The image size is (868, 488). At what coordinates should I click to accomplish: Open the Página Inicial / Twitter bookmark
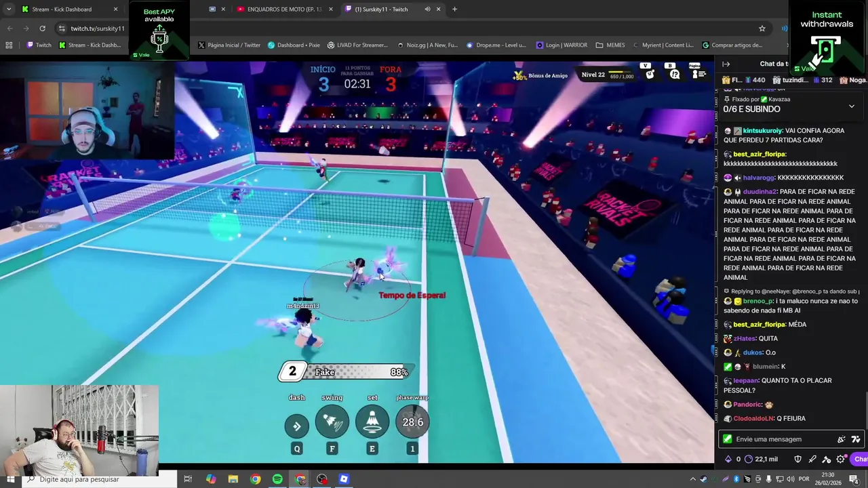tap(229, 45)
